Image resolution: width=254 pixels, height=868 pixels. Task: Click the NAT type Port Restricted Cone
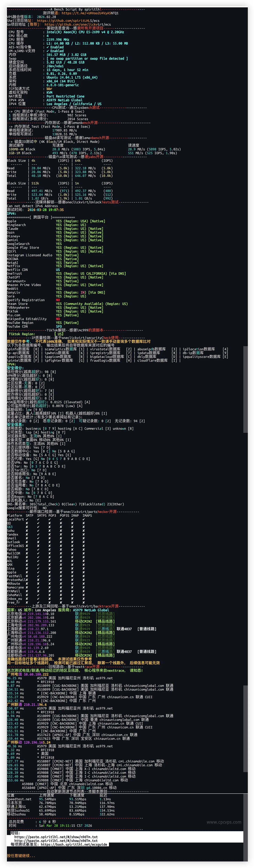click(x=65, y=96)
